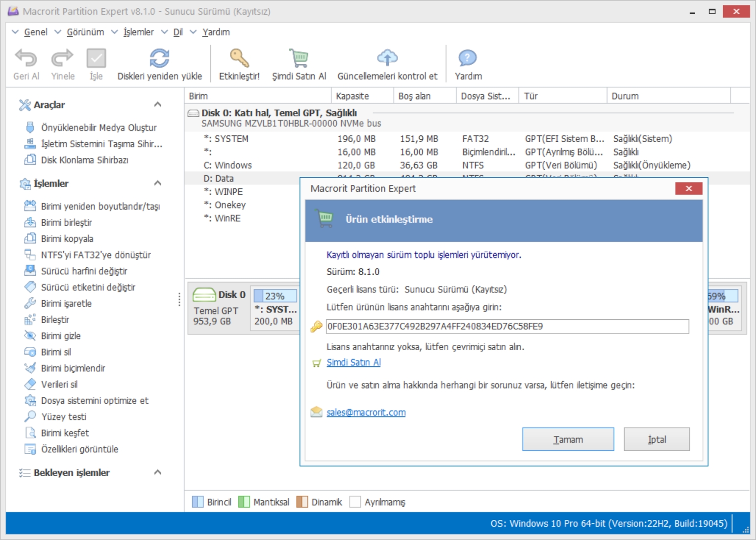The image size is (756, 540).
Task: Click sales@macrorit.com email link
Action: (366, 412)
